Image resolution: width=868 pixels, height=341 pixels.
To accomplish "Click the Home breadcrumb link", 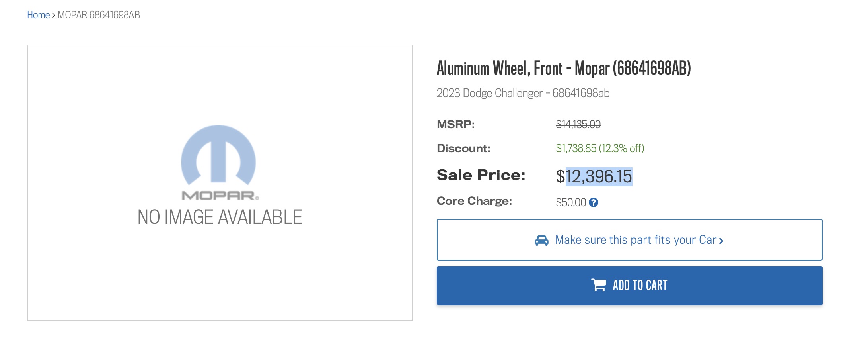I will point(38,15).
